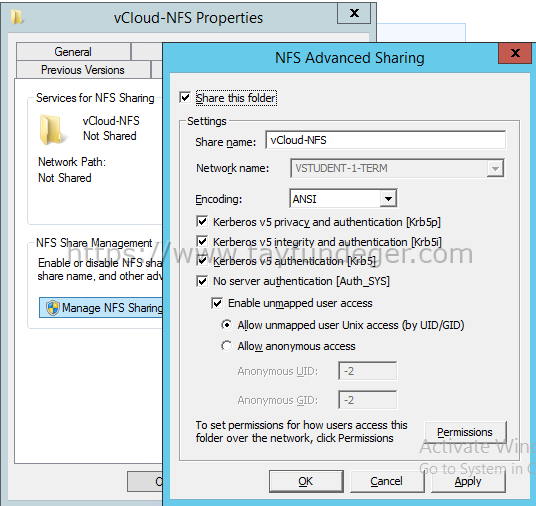Click Apply in NFS Advanced Sharing
The image size is (536, 506).
[x=468, y=481]
